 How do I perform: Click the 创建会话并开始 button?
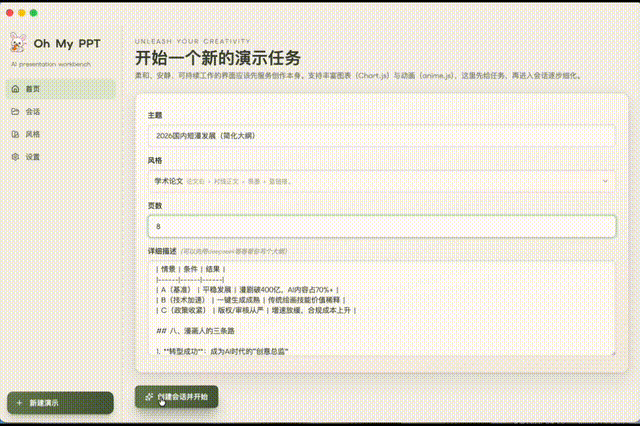click(176, 397)
